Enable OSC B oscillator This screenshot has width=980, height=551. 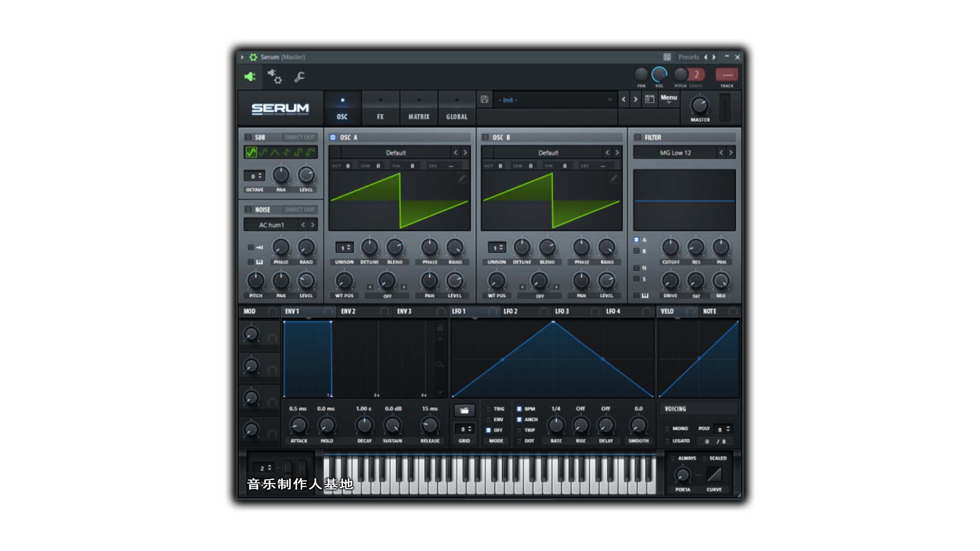tap(485, 137)
